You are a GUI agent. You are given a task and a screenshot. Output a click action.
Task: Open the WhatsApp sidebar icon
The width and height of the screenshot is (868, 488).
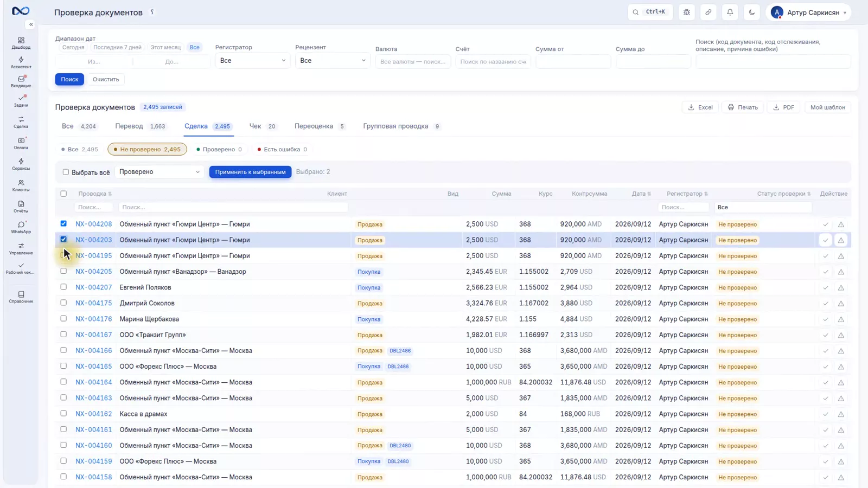click(21, 227)
